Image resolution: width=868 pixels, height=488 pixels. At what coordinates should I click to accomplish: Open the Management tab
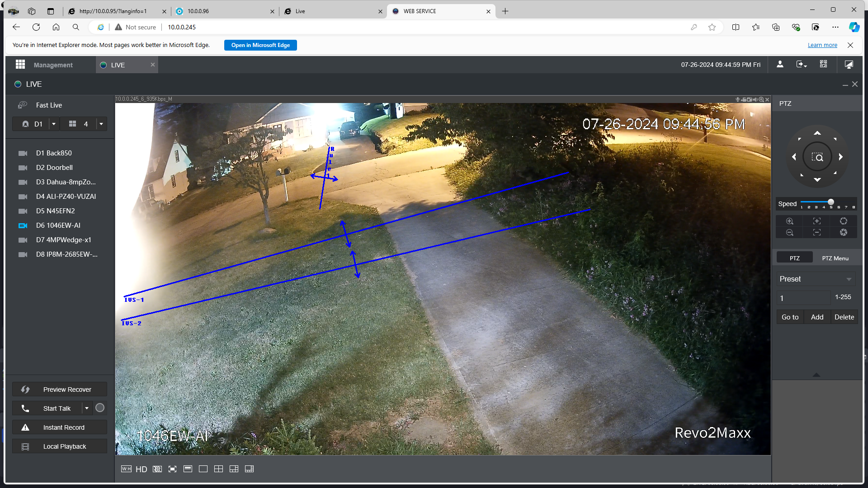coord(53,65)
